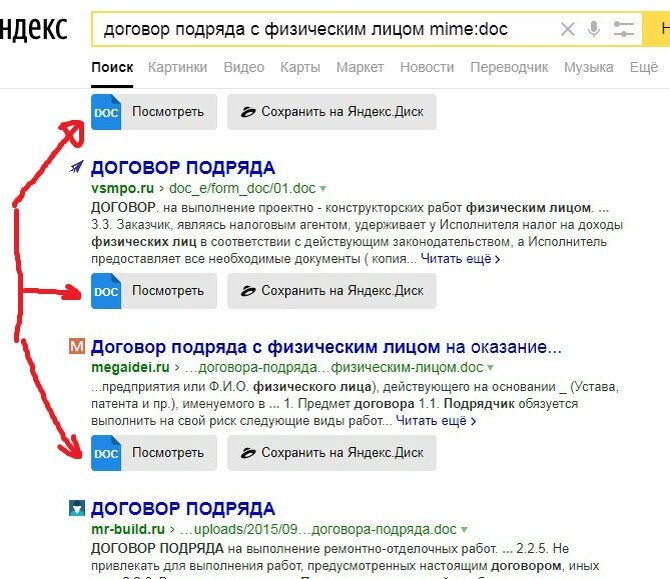670x579 pixels.
Task: Expand dropdown arrow next to vsmpo.ru URL
Action: click(323, 188)
